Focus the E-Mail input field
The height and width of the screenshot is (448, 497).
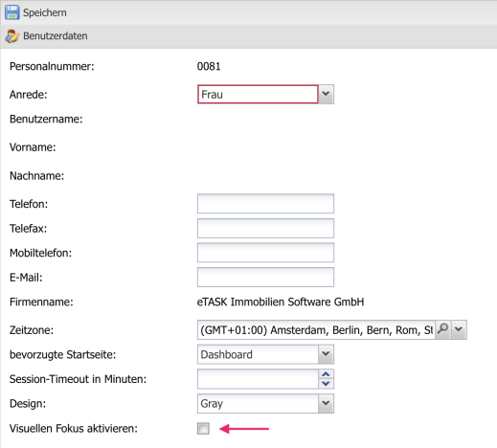[265, 278]
